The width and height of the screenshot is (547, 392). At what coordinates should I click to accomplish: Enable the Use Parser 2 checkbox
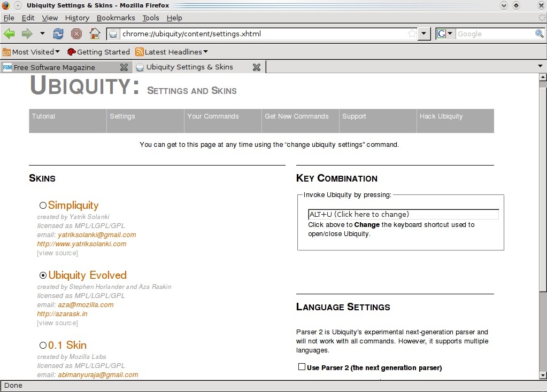click(302, 366)
